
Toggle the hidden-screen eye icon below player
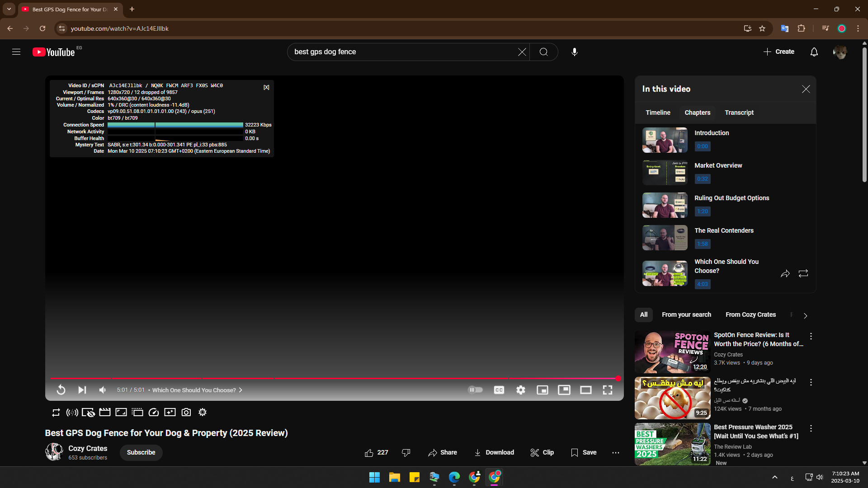click(x=88, y=412)
